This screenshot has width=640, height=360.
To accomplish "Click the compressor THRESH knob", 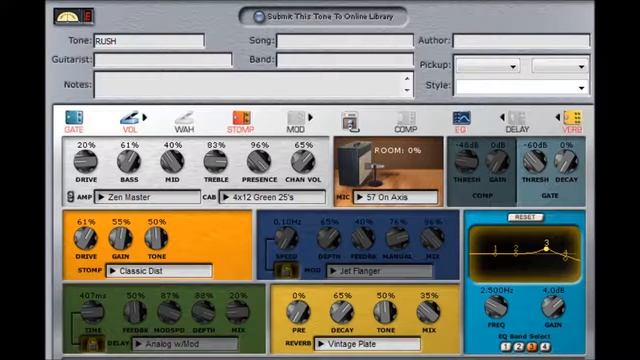I will [x=467, y=162].
